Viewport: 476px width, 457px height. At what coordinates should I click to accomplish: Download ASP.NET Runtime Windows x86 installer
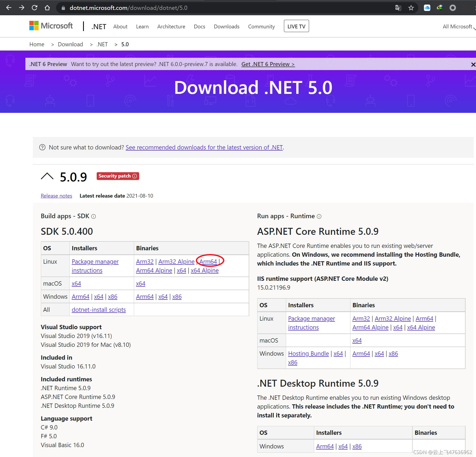click(293, 362)
